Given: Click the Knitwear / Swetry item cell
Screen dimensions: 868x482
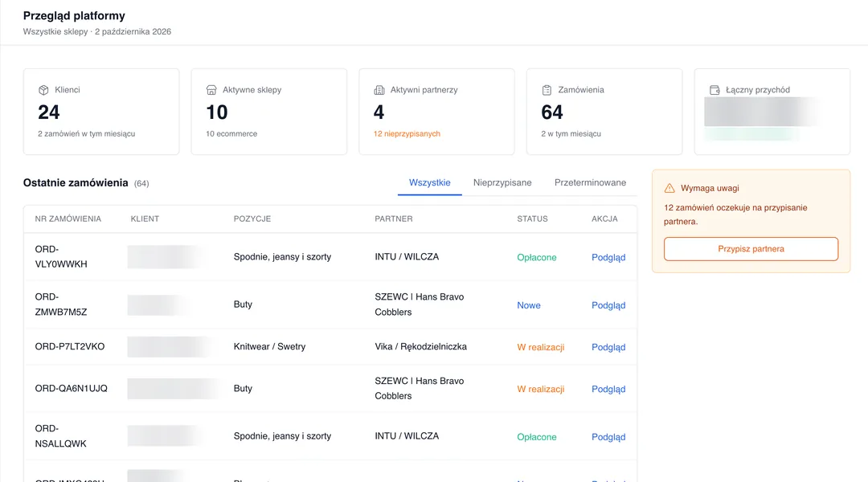Looking at the screenshot, I should 269,346.
